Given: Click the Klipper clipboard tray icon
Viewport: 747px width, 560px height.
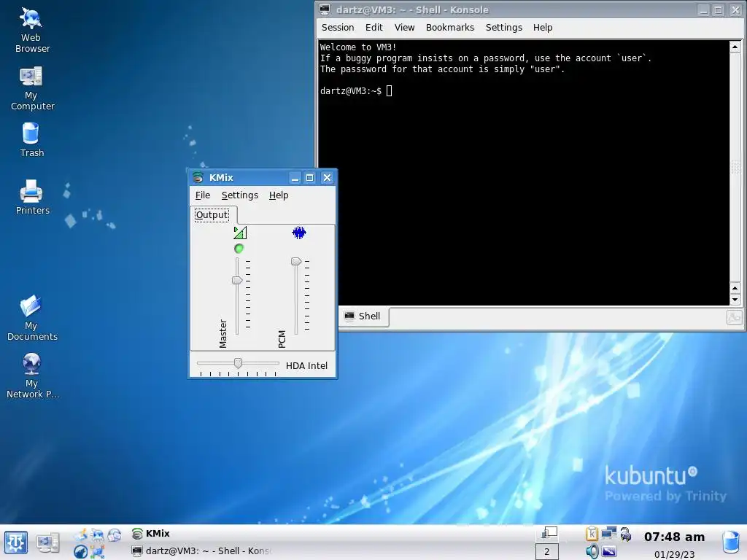Looking at the screenshot, I should pyautogui.click(x=591, y=534).
